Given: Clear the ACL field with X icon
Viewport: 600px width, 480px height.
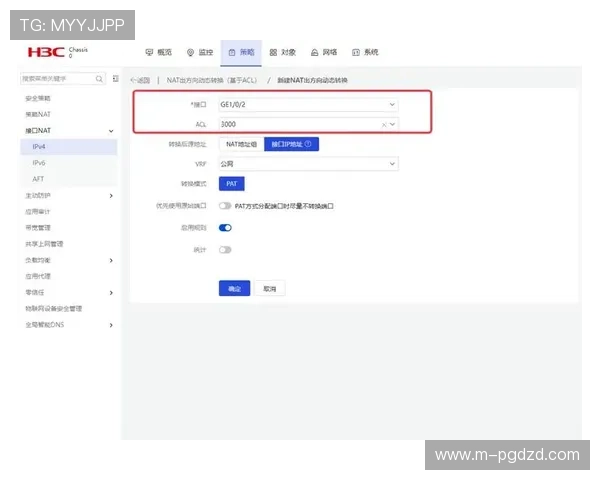Looking at the screenshot, I should [384, 125].
